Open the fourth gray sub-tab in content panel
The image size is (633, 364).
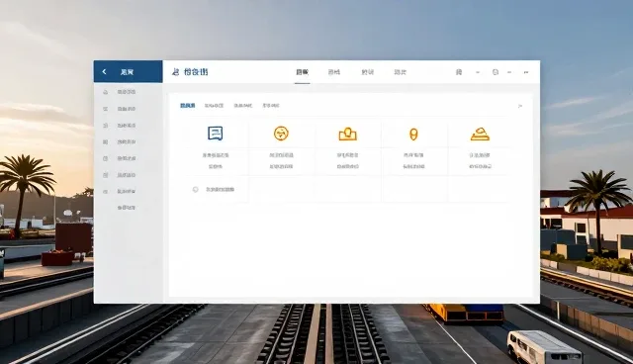click(271, 105)
